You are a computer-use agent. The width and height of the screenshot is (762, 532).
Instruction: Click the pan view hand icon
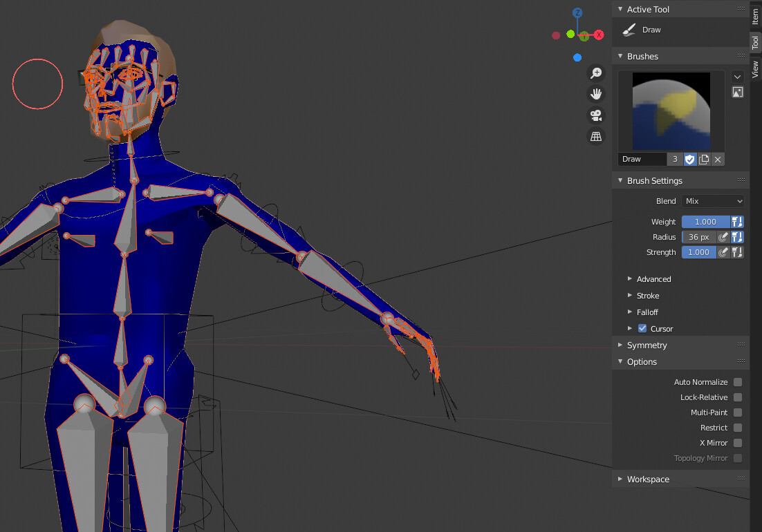(x=596, y=94)
